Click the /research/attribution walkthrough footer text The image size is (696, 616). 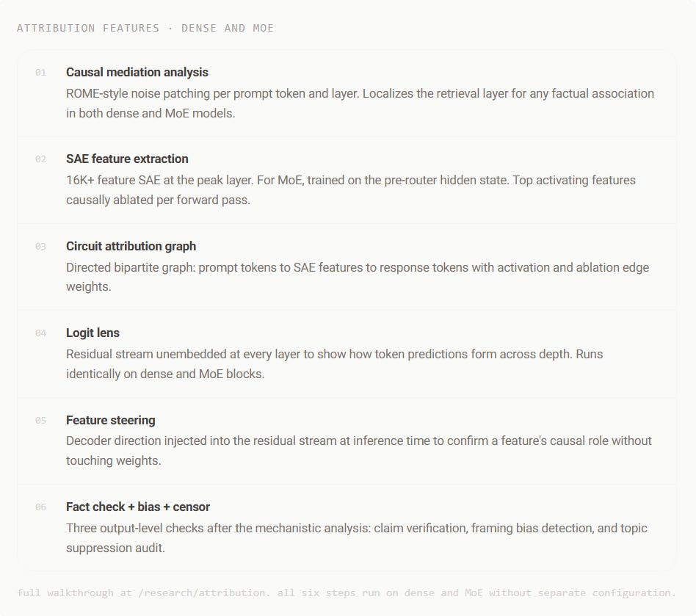coord(347,593)
